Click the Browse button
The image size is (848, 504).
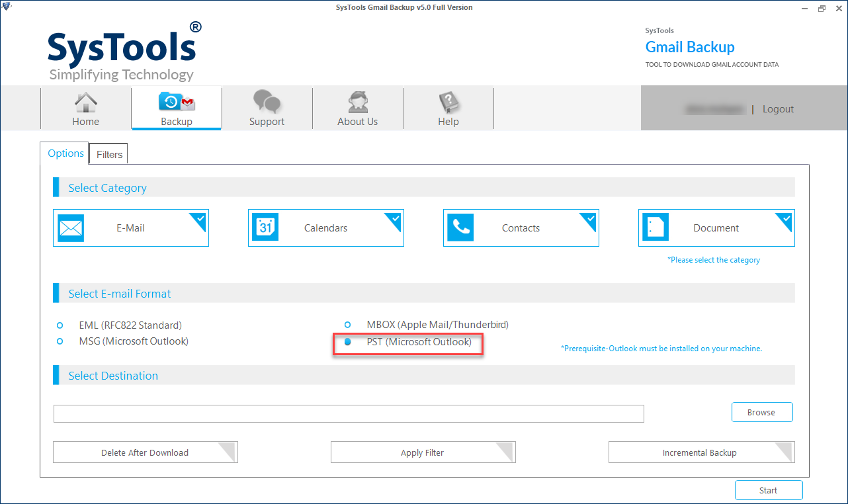(762, 412)
